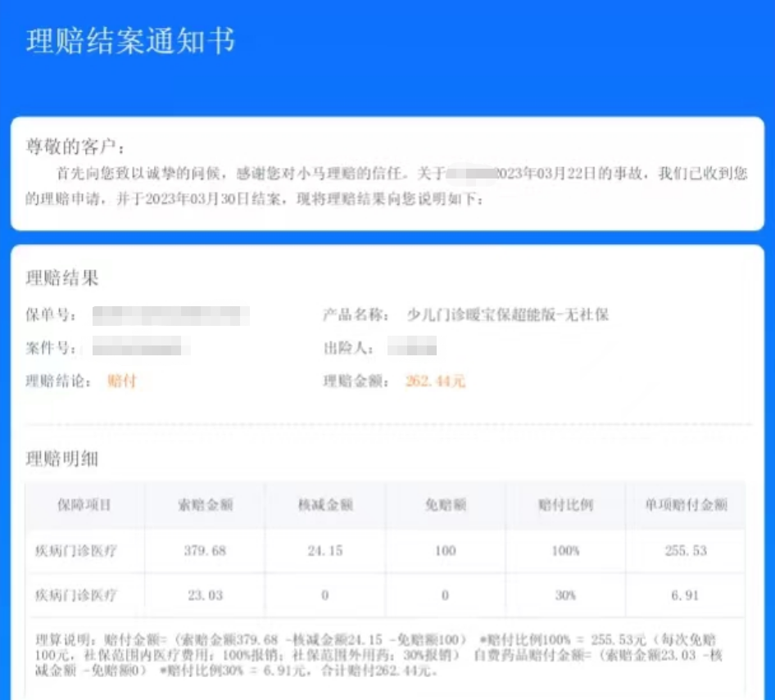Viewport: 775px width, 700px height.
Task: Click the 免赔额 column header
Action: click(x=444, y=506)
